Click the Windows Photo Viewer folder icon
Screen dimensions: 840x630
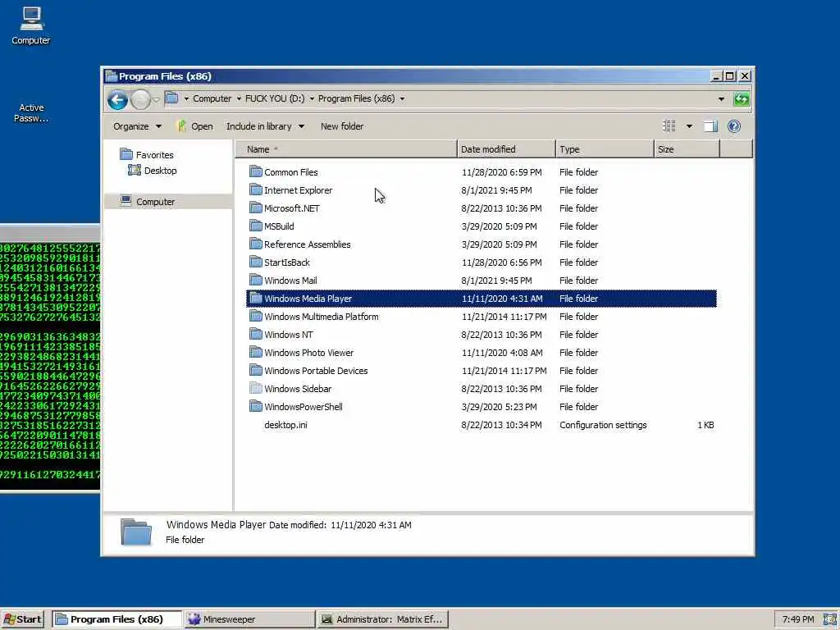tap(256, 353)
